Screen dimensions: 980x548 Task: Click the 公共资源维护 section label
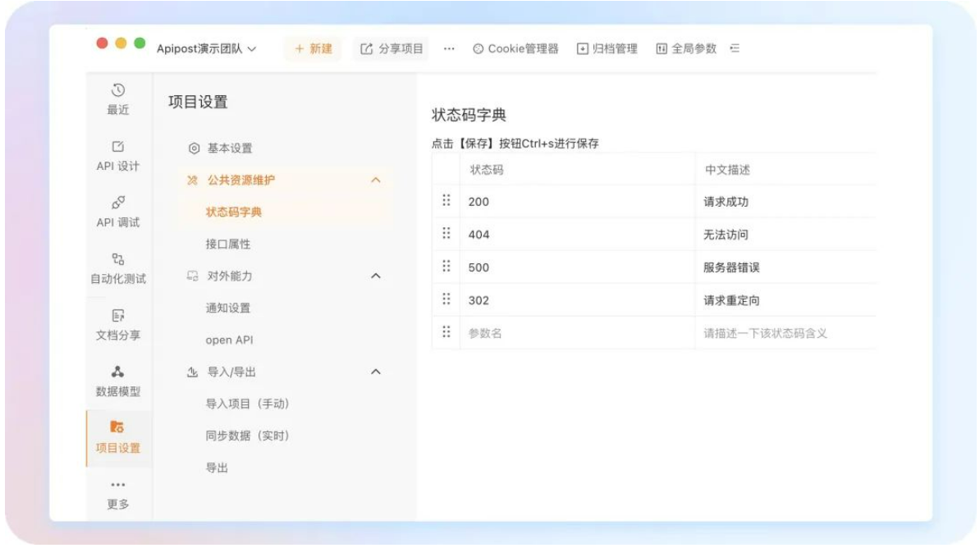point(240,180)
